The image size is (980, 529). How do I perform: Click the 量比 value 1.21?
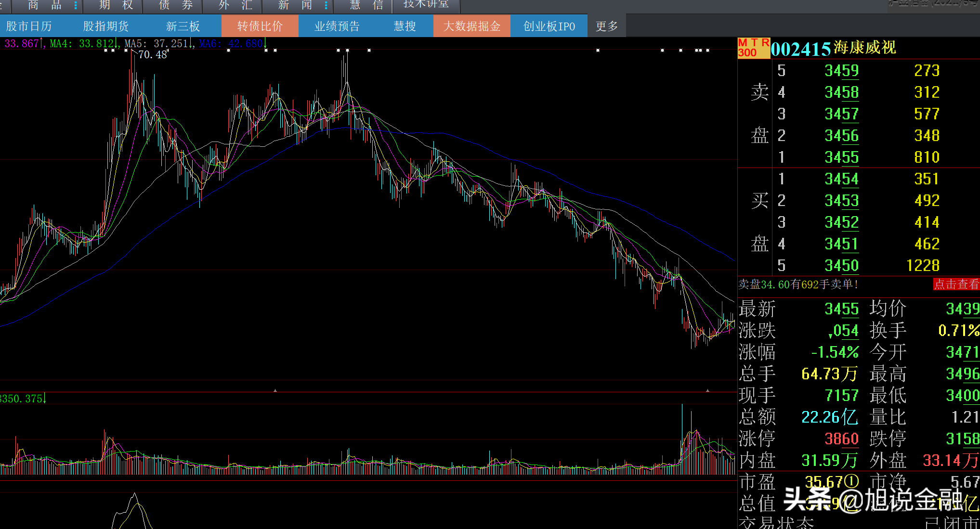965,417
